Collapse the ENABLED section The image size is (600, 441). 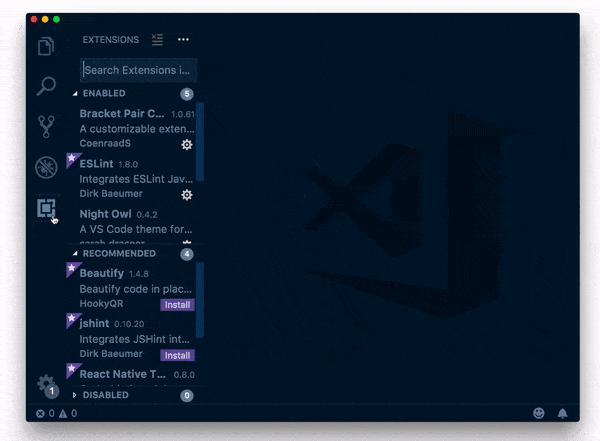(x=75, y=93)
